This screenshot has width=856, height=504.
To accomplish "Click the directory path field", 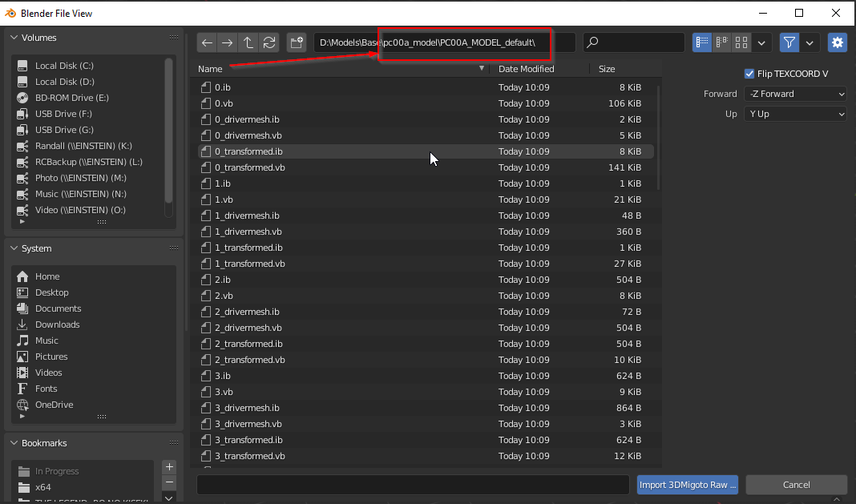I will pos(444,42).
